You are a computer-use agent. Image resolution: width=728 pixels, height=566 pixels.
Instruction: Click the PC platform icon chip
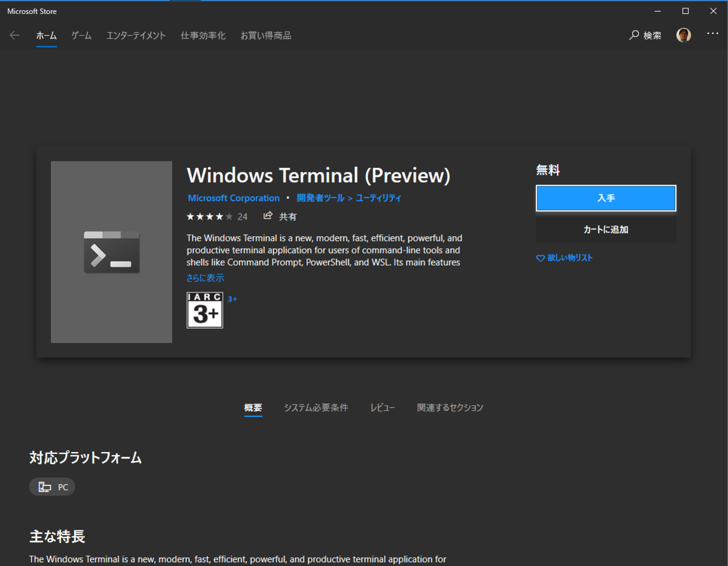[x=52, y=487]
